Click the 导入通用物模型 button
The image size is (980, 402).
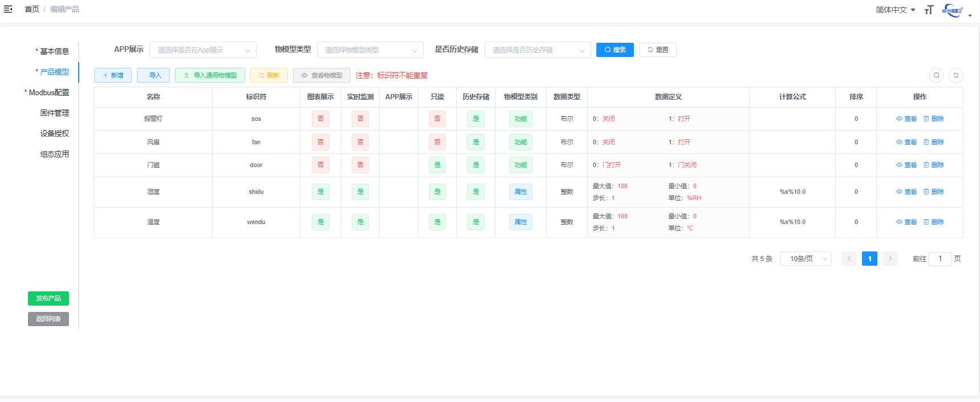point(210,75)
